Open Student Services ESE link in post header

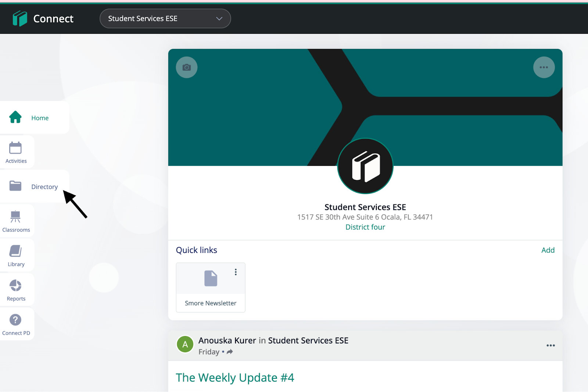coord(308,341)
